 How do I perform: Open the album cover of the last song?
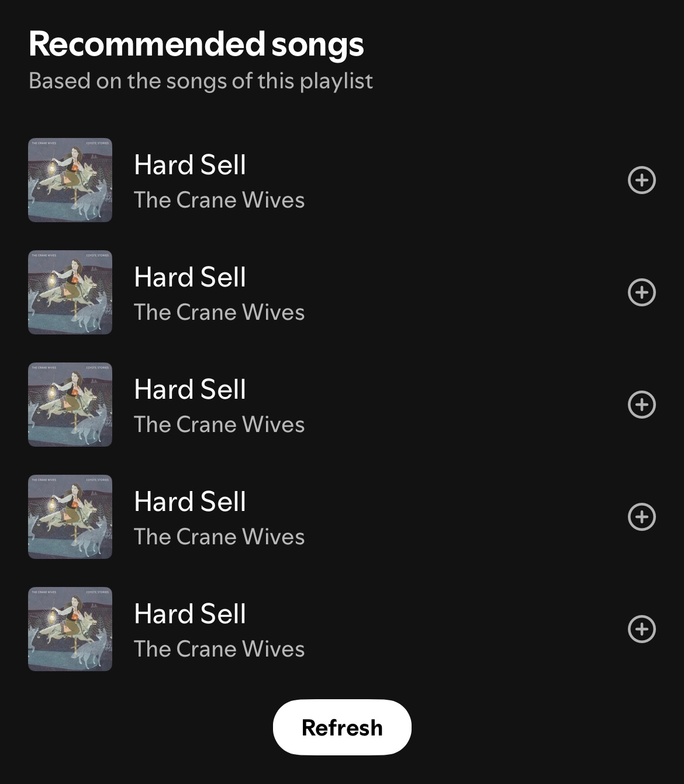point(70,629)
